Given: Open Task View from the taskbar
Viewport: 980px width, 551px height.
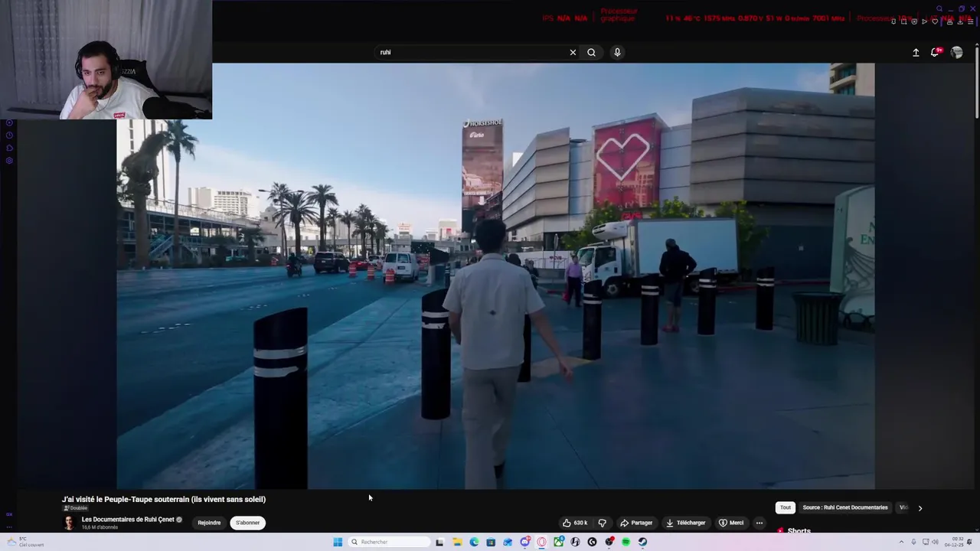Looking at the screenshot, I should pos(439,542).
